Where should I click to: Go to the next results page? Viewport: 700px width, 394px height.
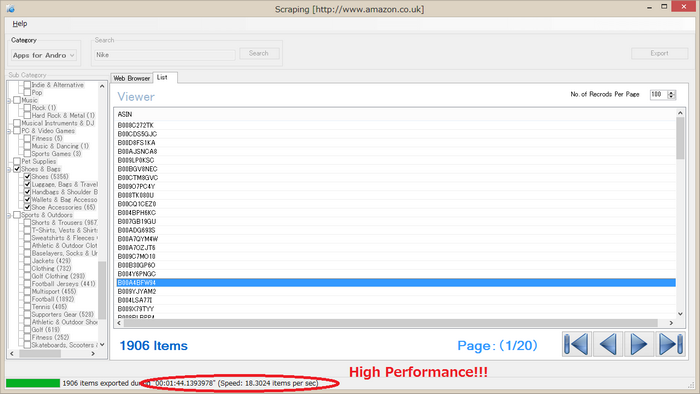tap(639, 344)
